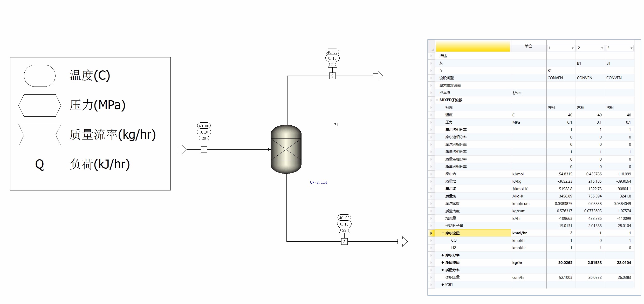Click the product arrow of stream 3
Screen dimensions: 644x304
(402, 241)
